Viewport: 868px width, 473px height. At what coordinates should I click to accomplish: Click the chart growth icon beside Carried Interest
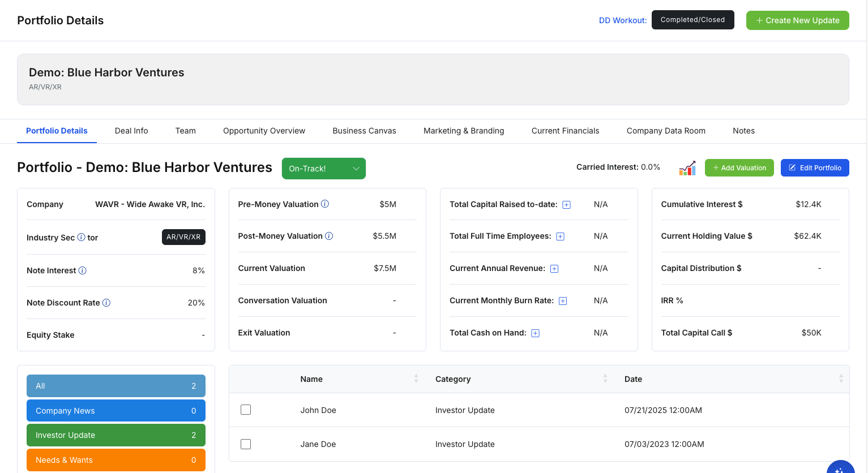(x=687, y=168)
